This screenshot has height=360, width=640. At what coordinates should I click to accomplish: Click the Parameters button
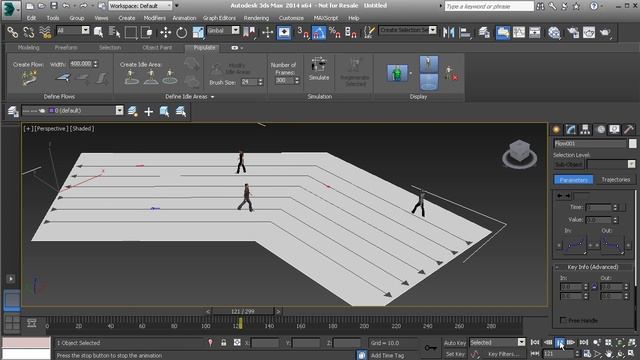573,180
